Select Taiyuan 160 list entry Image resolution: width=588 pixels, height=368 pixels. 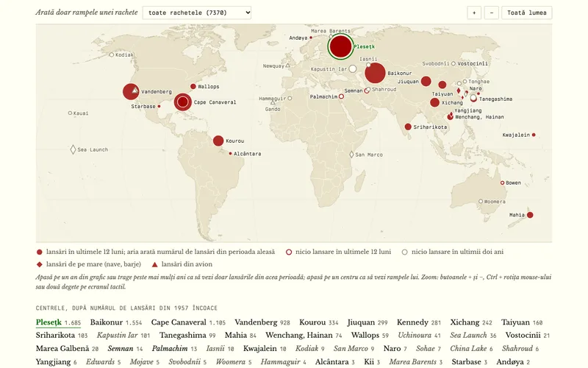click(x=522, y=322)
